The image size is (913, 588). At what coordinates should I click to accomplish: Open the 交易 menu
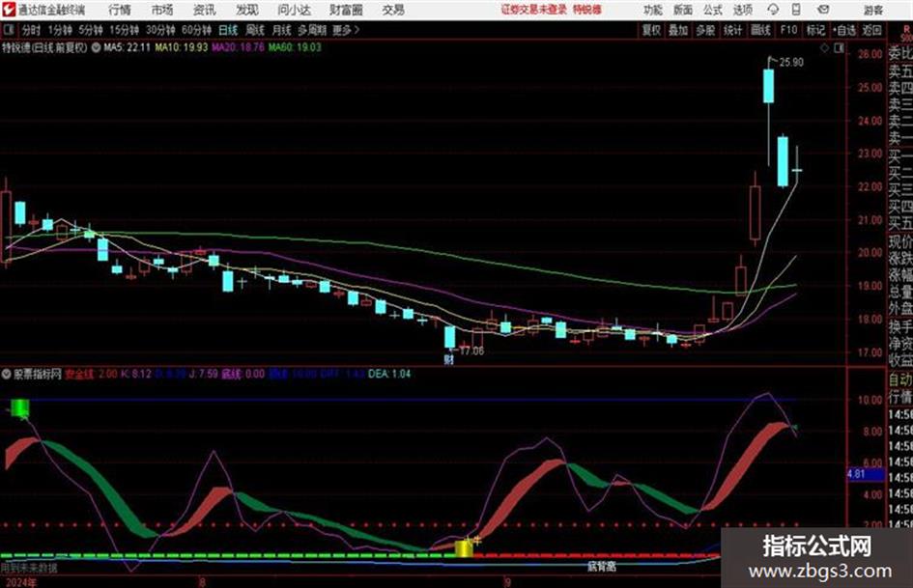(393, 10)
